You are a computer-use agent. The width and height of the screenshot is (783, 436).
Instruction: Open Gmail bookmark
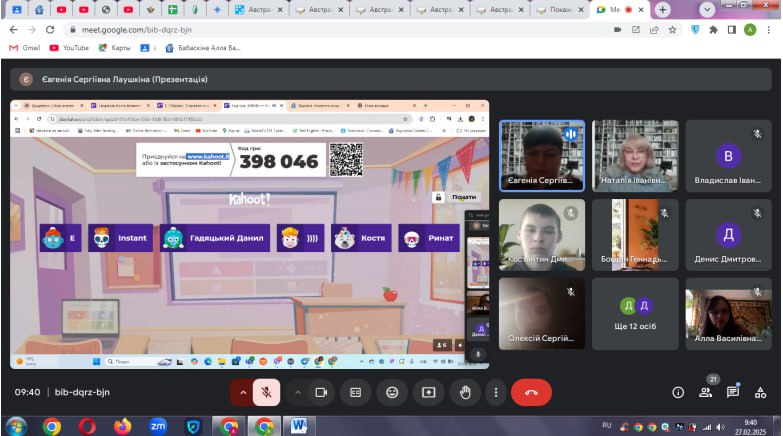(25, 48)
